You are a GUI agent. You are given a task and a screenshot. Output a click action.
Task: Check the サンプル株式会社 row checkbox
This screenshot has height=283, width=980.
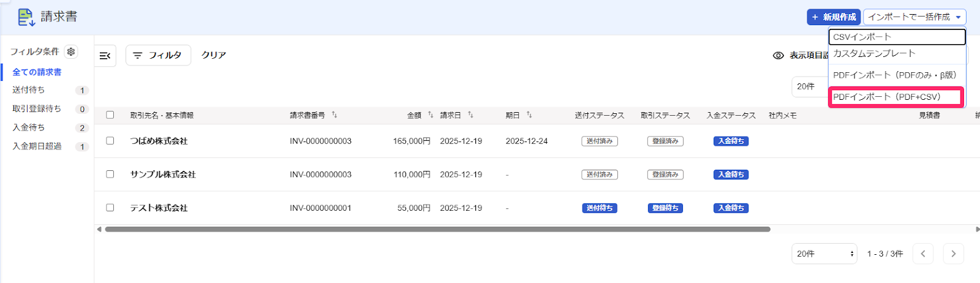pyautogui.click(x=110, y=174)
